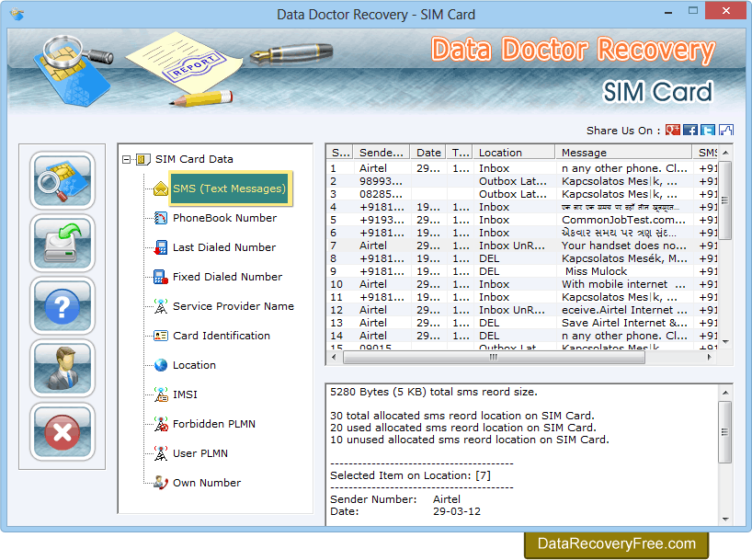This screenshot has width=752, height=560.
Task: Click the Forbidden PLMN icon
Action: pos(161,424)
